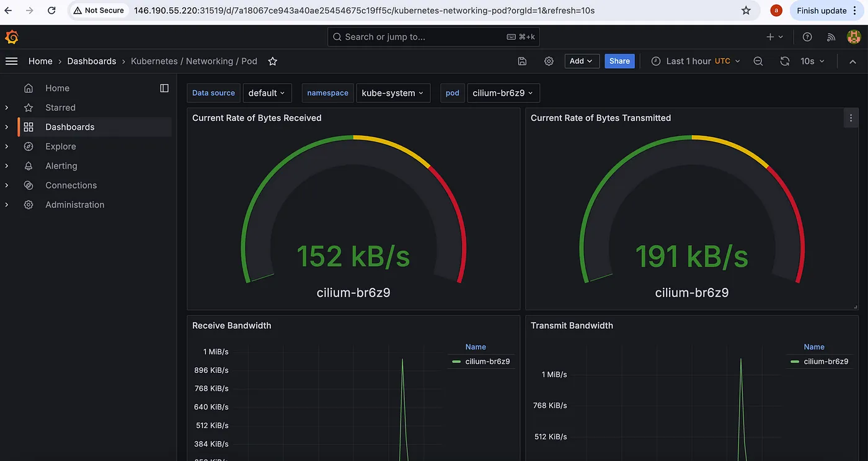868x461 pixels.
Task: Click the Transmit Bandwidth panel title
Action: pyautogui.click(x=572, y=325)
